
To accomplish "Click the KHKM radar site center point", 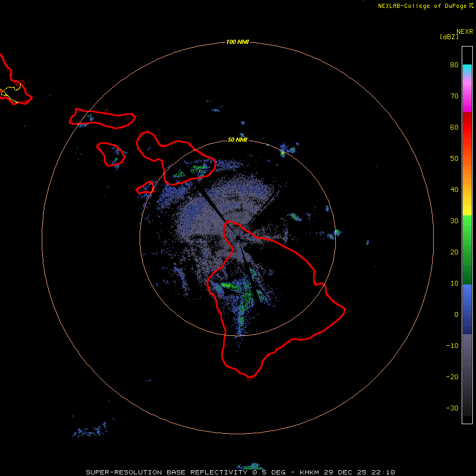I will 237,237.
